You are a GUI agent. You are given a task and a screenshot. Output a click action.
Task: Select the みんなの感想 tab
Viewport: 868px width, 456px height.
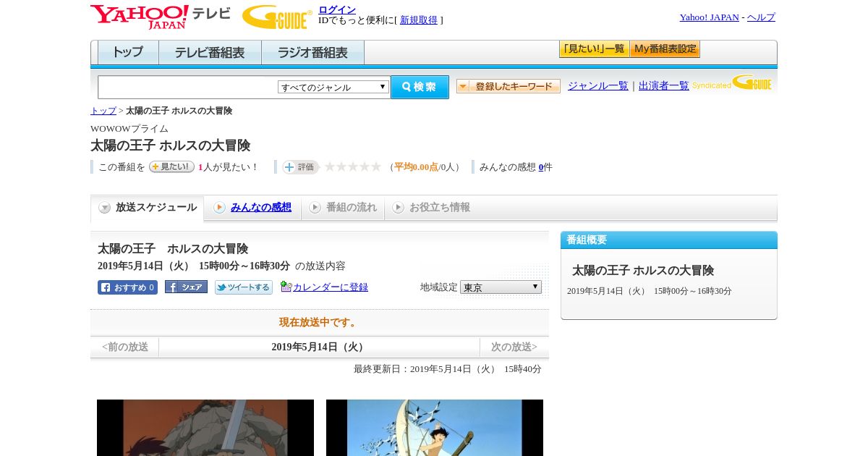252,208
